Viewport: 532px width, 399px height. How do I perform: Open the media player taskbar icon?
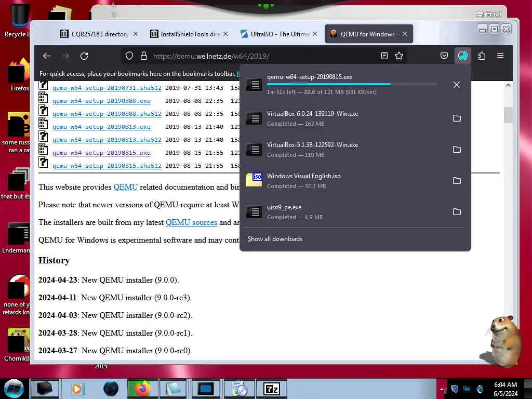click(x=77, y=389)
